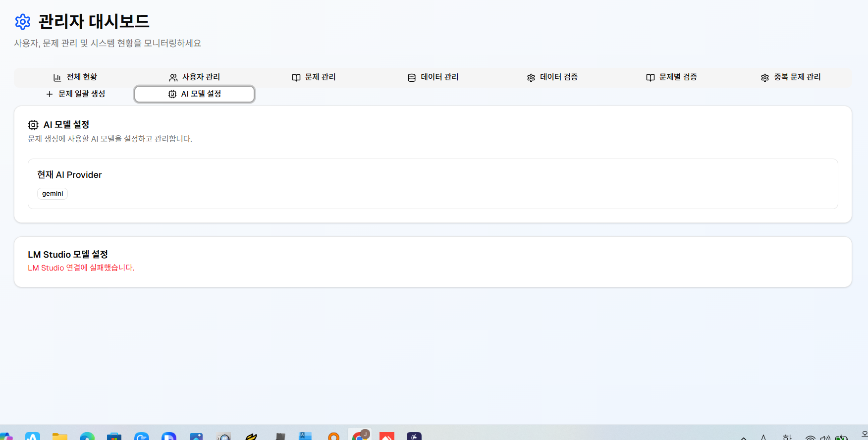868x440 pixels.
Task: Click the 관리자 대시보드 page title
Action: pos(94,21)
